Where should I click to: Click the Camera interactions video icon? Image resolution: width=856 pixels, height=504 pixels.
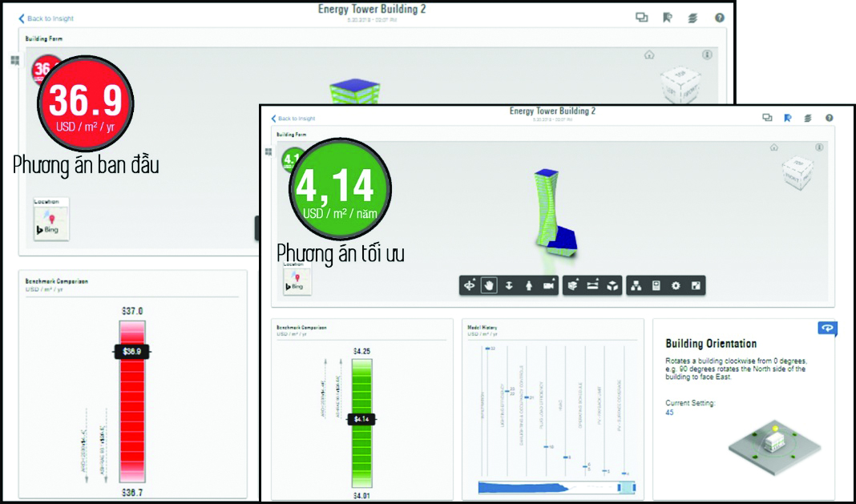[x=549, y=286]
